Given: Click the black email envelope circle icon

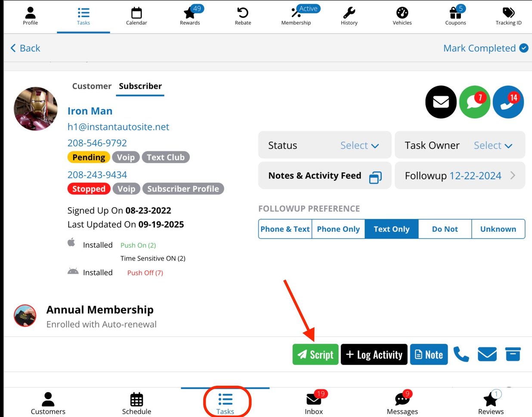Looking at the screenshot, I should pos(441,102).
